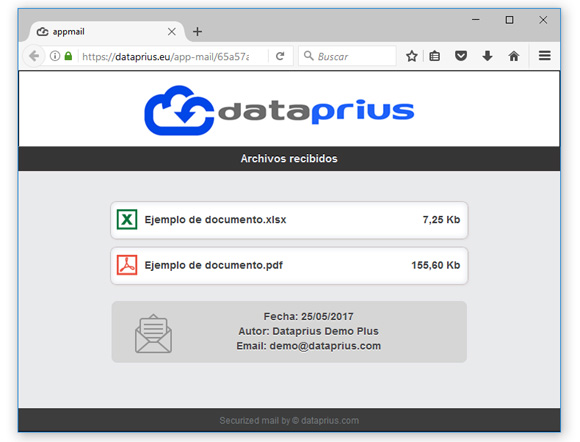Bookmark this page with the star icon
Image resolution: width=580 pixels, height=442 pixels.
click(x=411, y=56)
